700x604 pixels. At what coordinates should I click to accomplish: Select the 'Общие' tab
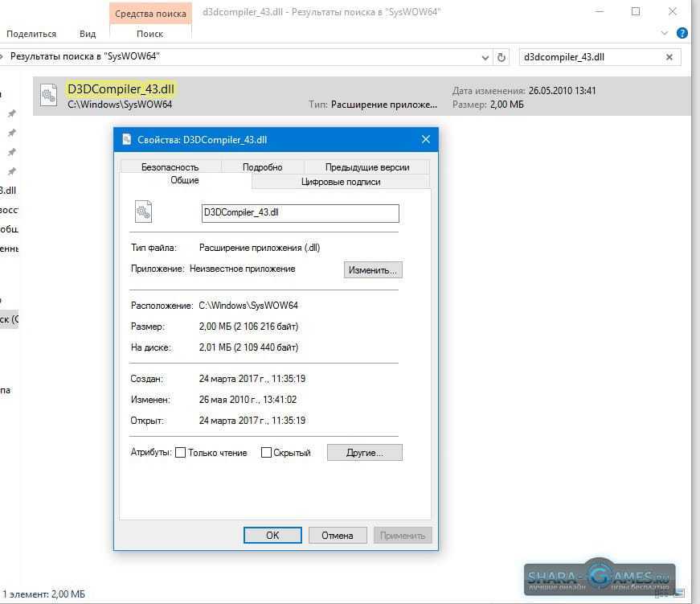pyautogui.click(x=185, y=180)
